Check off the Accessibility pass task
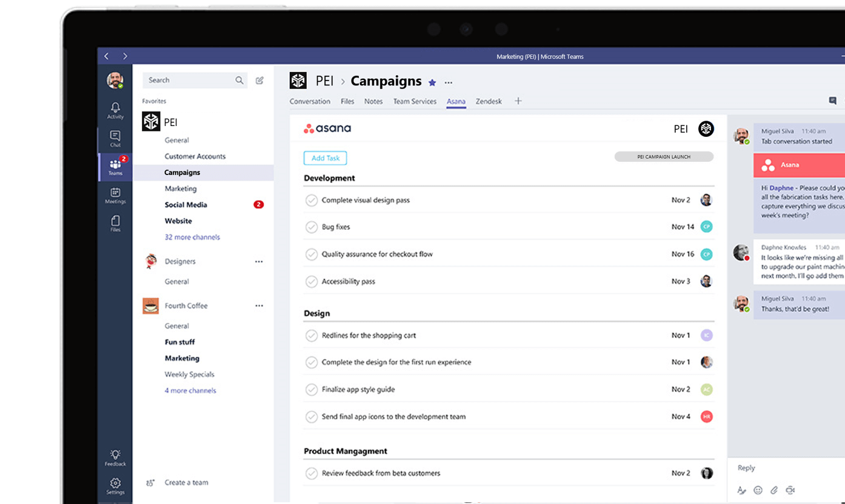845x504 pixels. (312, 282)
